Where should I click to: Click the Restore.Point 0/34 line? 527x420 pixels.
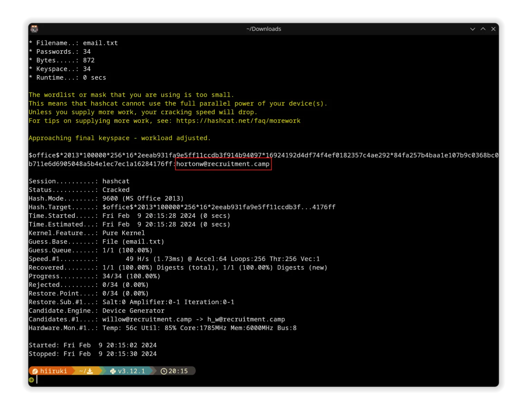click(89, 294)
